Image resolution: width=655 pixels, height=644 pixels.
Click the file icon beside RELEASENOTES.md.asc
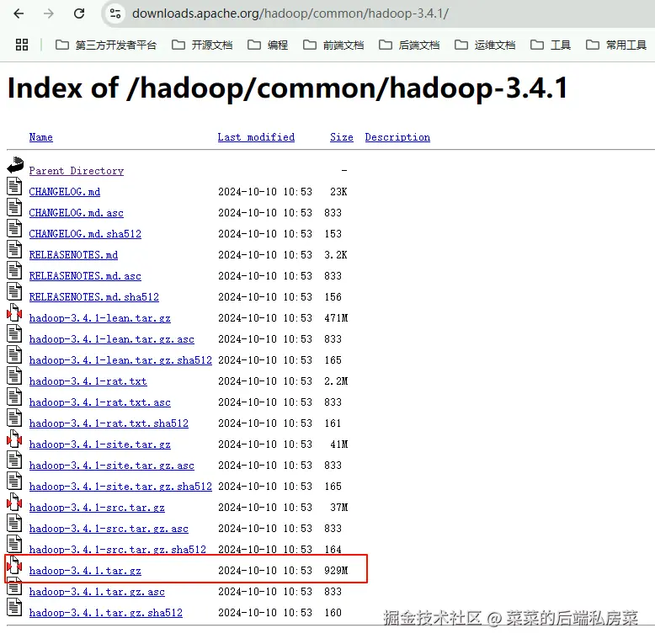[x=14, y=270]
